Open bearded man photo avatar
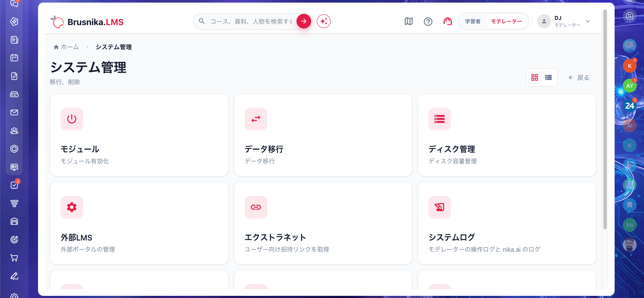 tap(630, 245)
